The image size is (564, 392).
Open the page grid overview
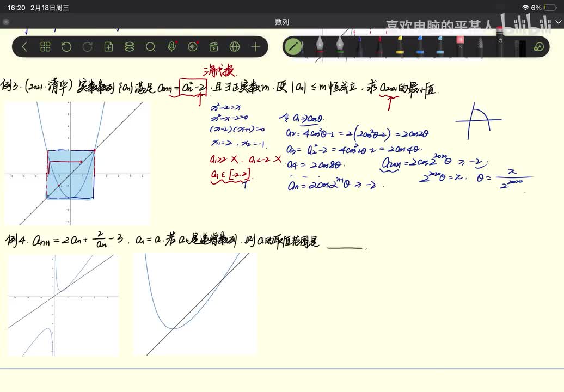(x=45, y=47)
